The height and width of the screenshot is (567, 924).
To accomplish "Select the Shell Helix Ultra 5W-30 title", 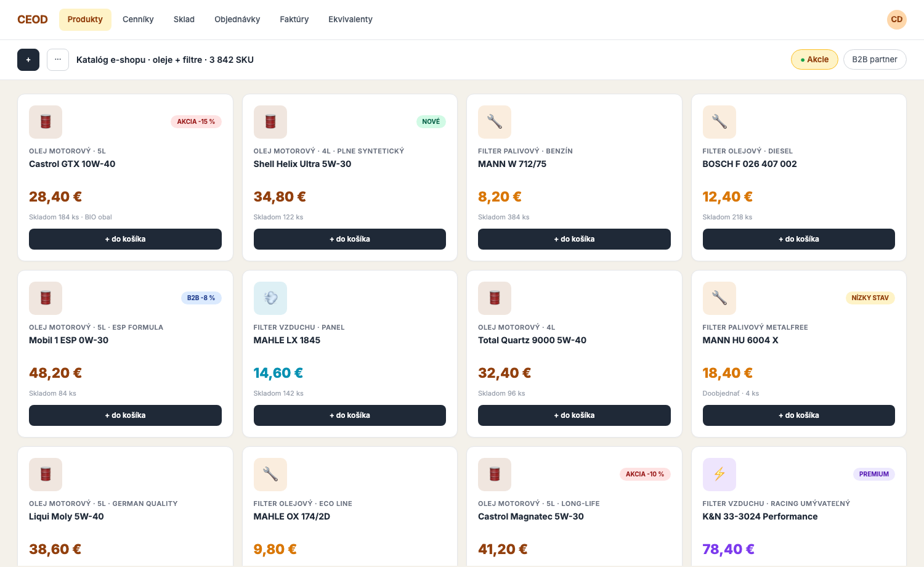I will point(302,164).
